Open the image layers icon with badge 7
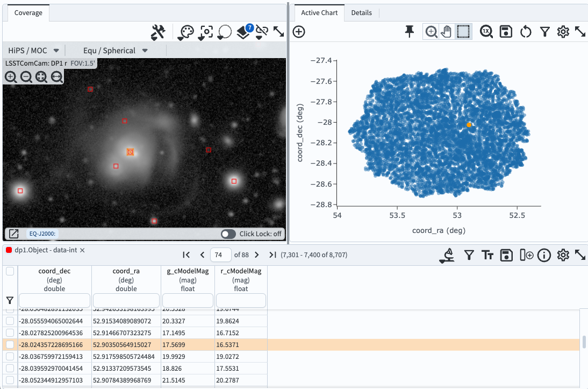This screenshot has height=389, width=588. point(245,32)
